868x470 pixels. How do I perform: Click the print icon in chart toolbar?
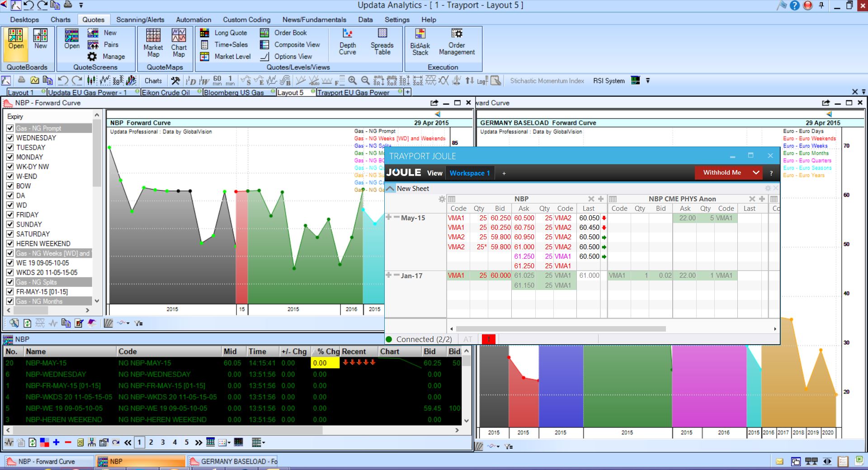(x=21, y=81)
